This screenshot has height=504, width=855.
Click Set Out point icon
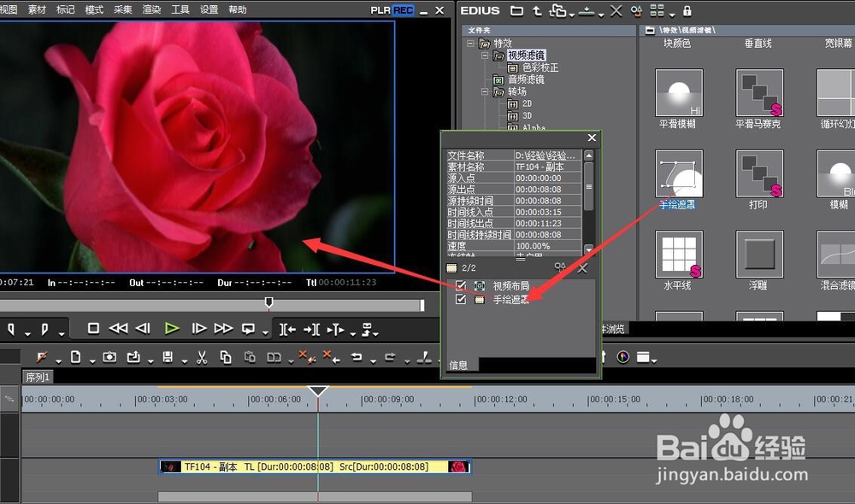click(x=44, y=329)
